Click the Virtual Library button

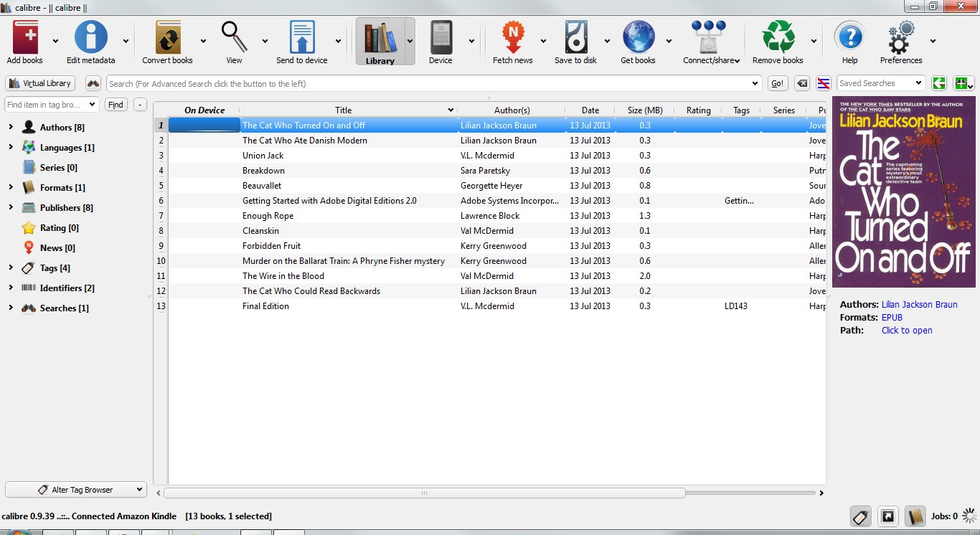point(40,83)
